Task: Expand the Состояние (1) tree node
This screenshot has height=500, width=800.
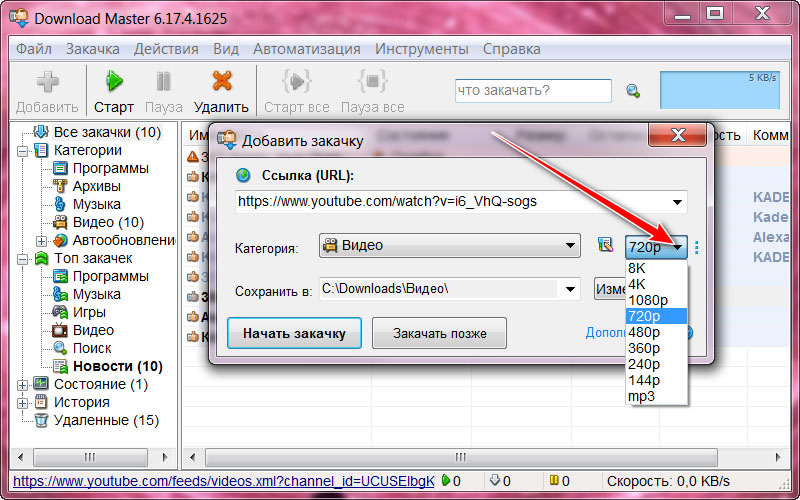Action: click(x=23, y=384)
